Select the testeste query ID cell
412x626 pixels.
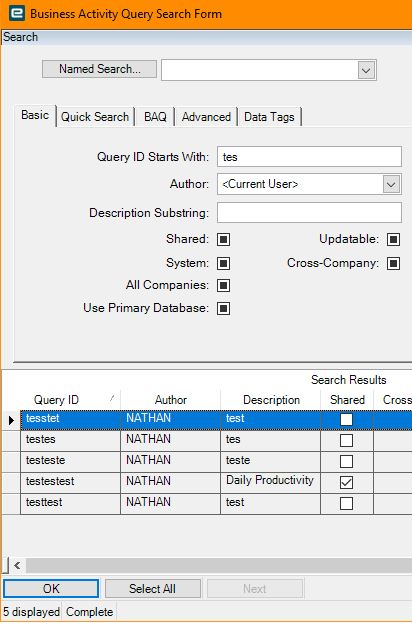click(70, 461)
